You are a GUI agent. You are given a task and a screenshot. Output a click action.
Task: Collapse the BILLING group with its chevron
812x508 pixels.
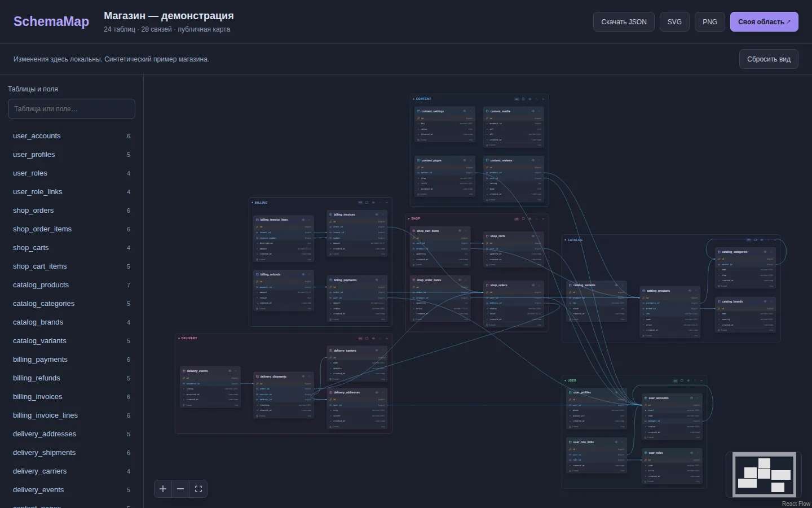click(387, 202)
